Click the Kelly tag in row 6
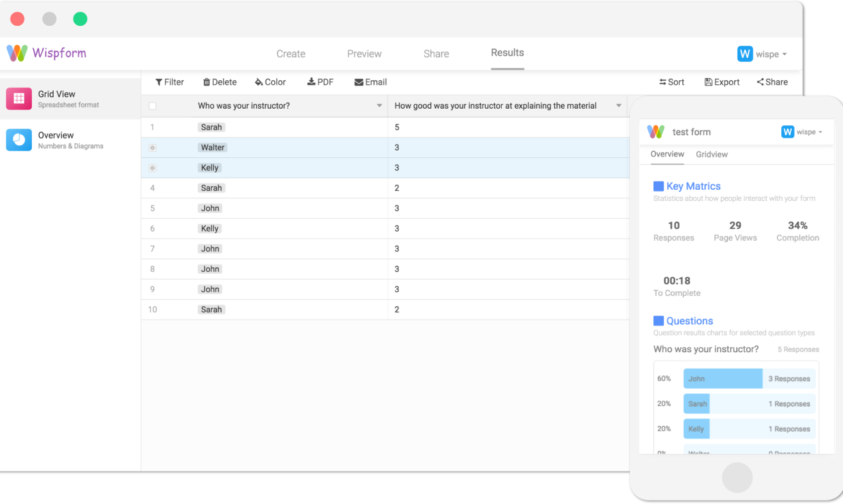The image size is (843, 504). coord(210,229)
